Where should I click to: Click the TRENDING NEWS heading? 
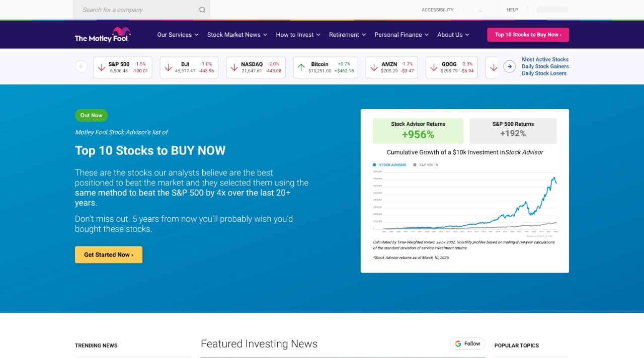click(96, 345)
